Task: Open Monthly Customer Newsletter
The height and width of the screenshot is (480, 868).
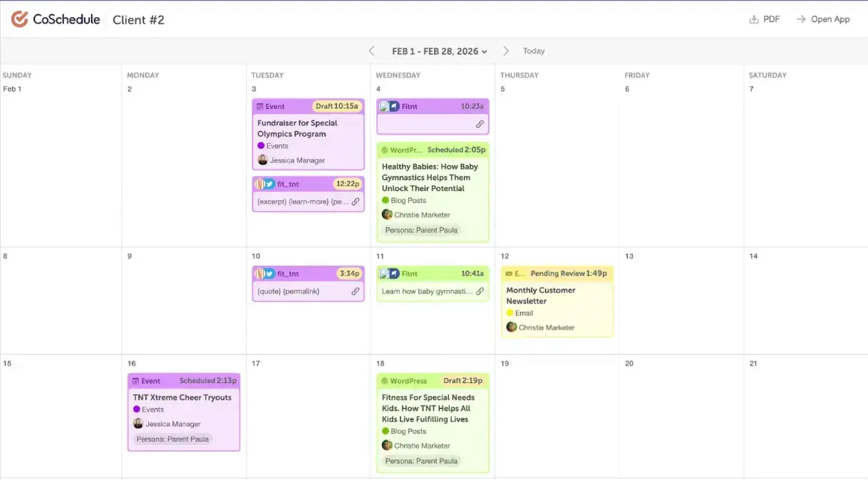Action: point(541,296)
